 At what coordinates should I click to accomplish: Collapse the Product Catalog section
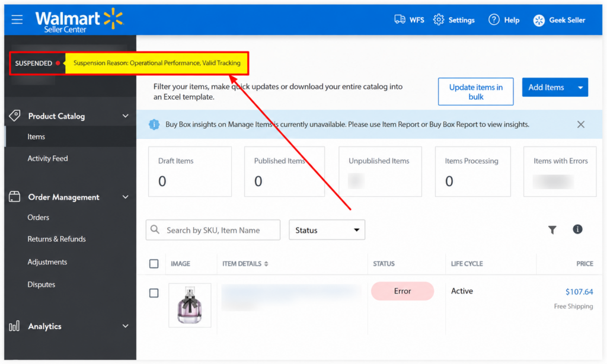pos(126,116)
